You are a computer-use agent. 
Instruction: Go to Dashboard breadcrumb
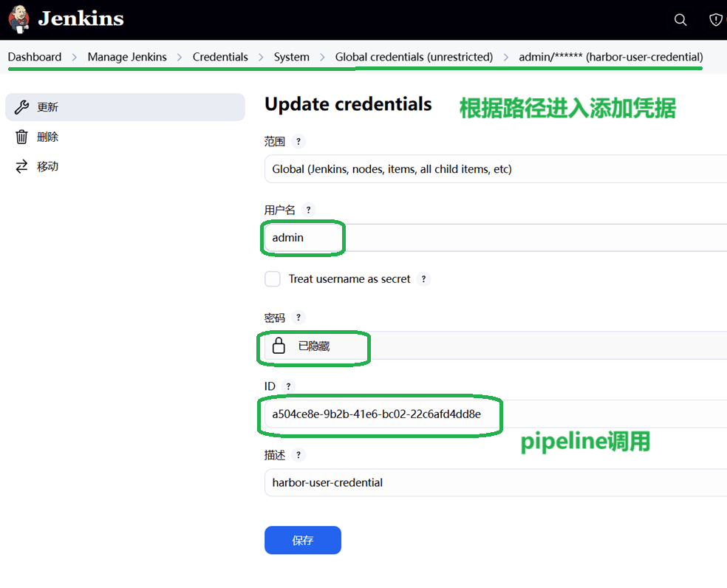(x=35, y=57)
